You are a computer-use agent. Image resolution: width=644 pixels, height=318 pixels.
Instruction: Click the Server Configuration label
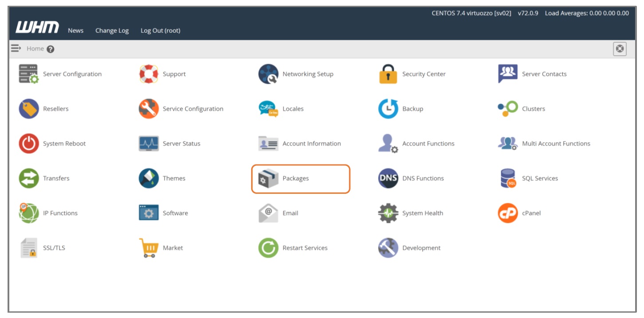coord(72,74)
